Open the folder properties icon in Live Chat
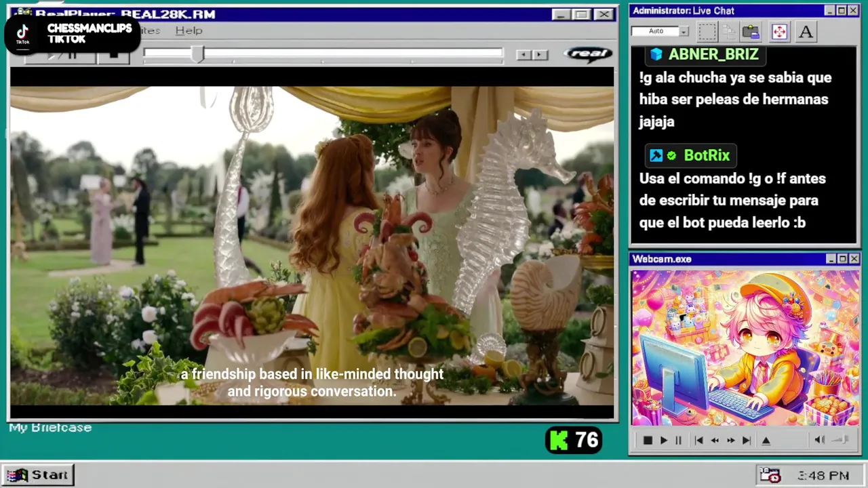The width and height of the screenshot is (868, 488). click(751, 31)
